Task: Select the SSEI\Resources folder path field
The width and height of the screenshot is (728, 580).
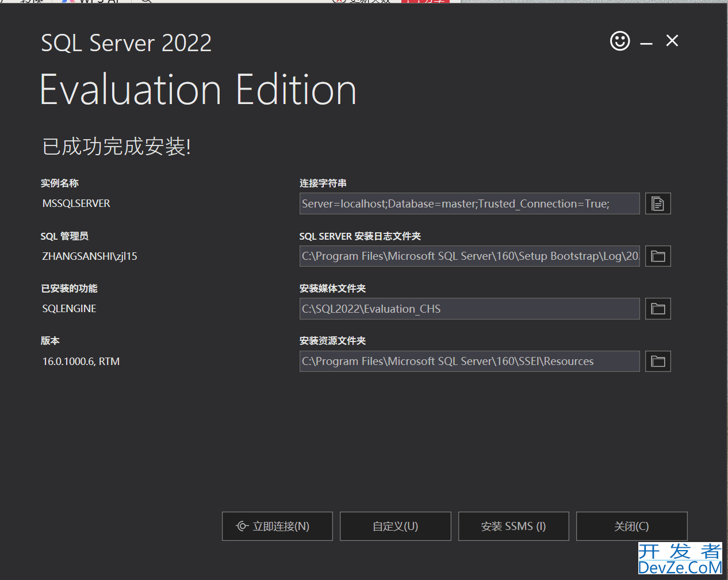Action: (469, 362)
